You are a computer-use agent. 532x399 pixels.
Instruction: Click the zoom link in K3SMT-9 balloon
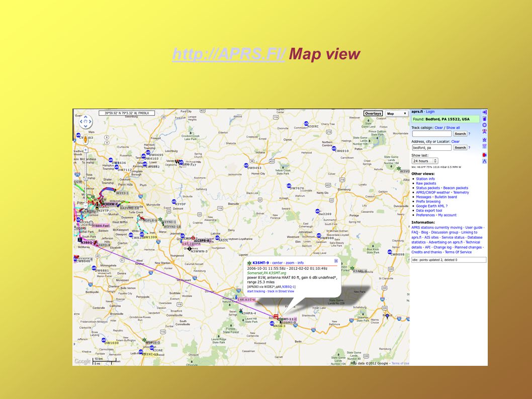point(290,263)
